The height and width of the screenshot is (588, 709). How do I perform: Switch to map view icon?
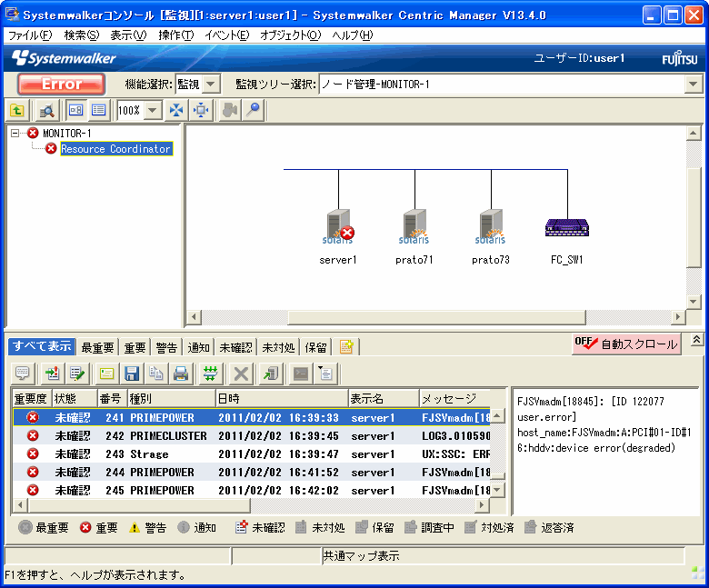[x=75, y=110]
